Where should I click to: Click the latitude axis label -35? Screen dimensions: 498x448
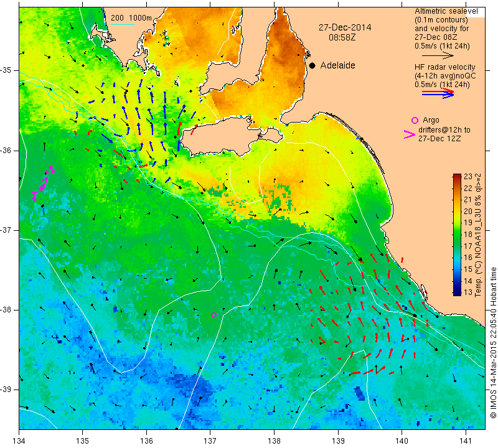click(6, 70)
